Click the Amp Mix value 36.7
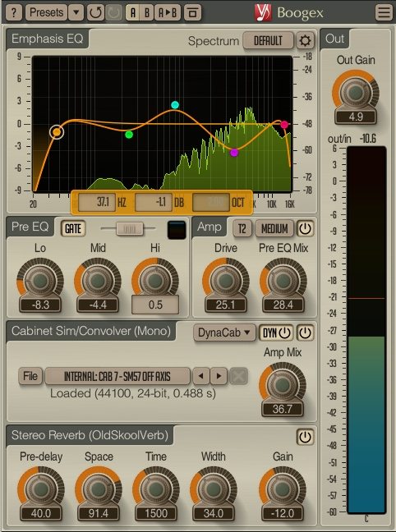 (x=283, y=409)
